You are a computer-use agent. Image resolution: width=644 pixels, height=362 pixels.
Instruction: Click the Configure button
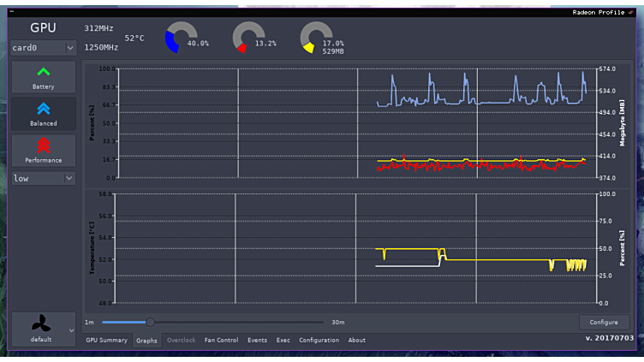click(x=604, y=323)
